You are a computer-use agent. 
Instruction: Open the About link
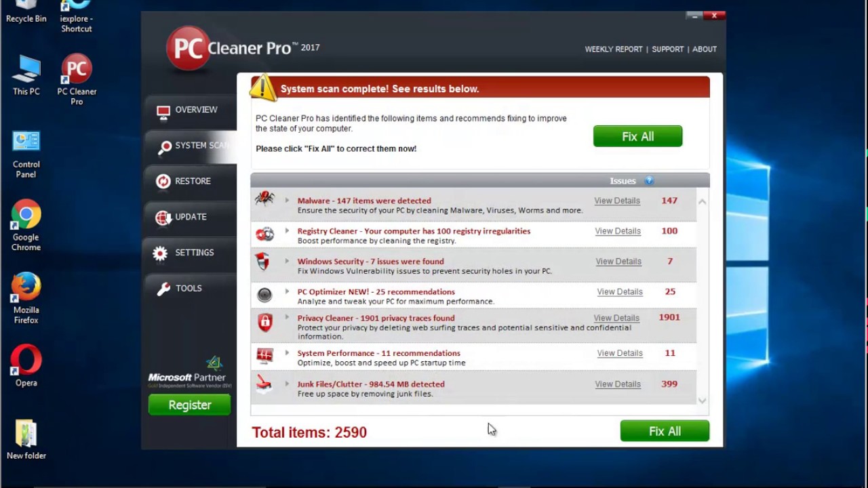click(705, 49)
